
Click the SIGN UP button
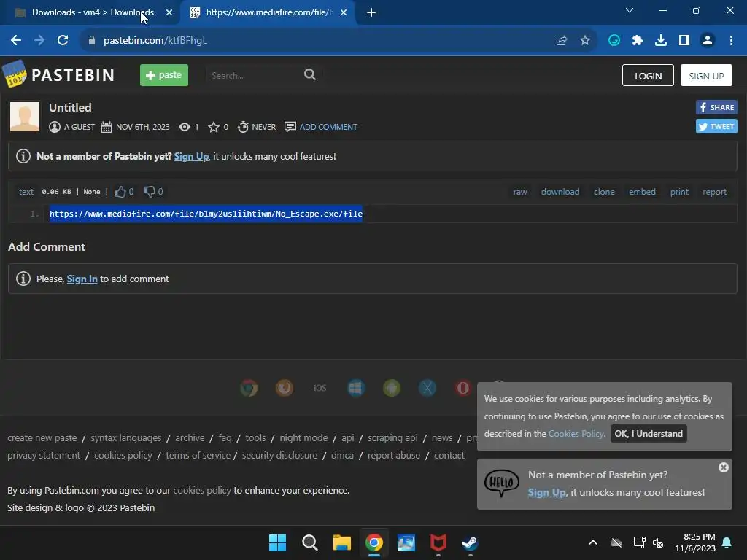[x=706, y=75]
